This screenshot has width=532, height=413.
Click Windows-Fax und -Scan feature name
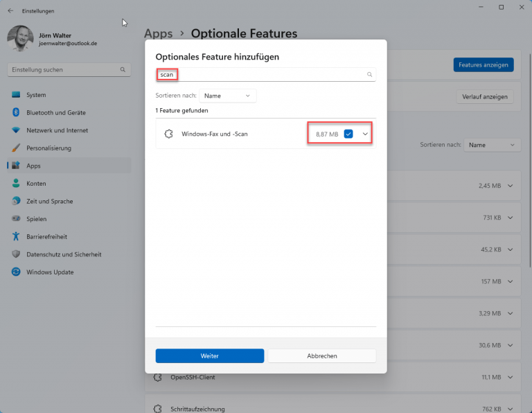215,134
